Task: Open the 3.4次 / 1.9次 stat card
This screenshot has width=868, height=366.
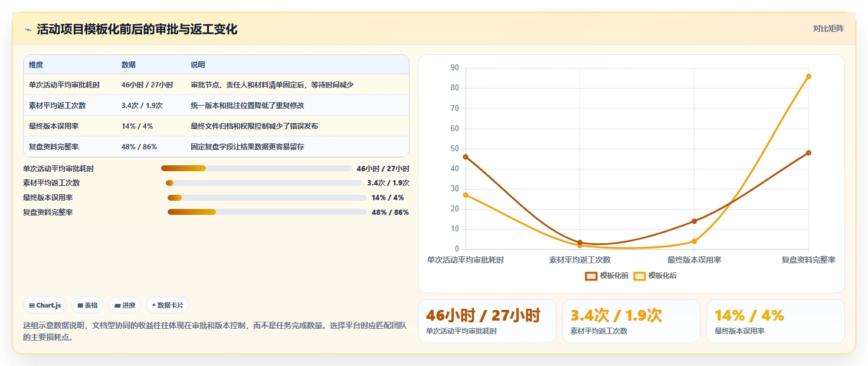Action: click(x=631, y=321)
